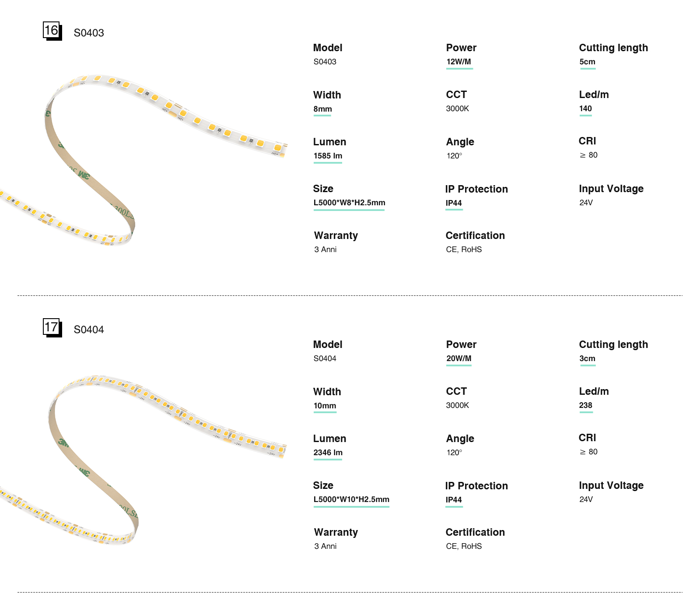Select the 2346 lm lumen link

[328, 453]
